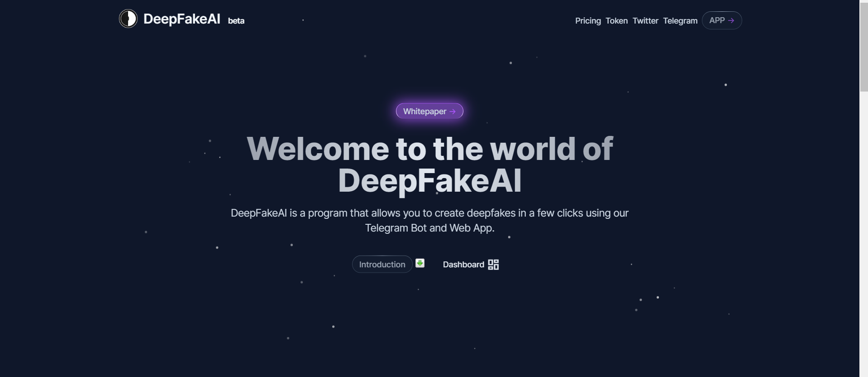
Task: Launch the APP button in header
Action: (x=722, y=20)
